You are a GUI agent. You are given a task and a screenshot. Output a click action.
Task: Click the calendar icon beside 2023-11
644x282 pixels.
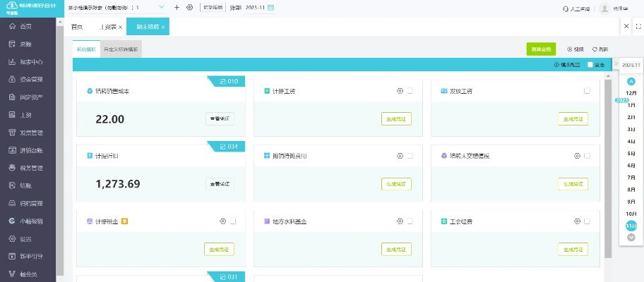(x=271, y=8)
